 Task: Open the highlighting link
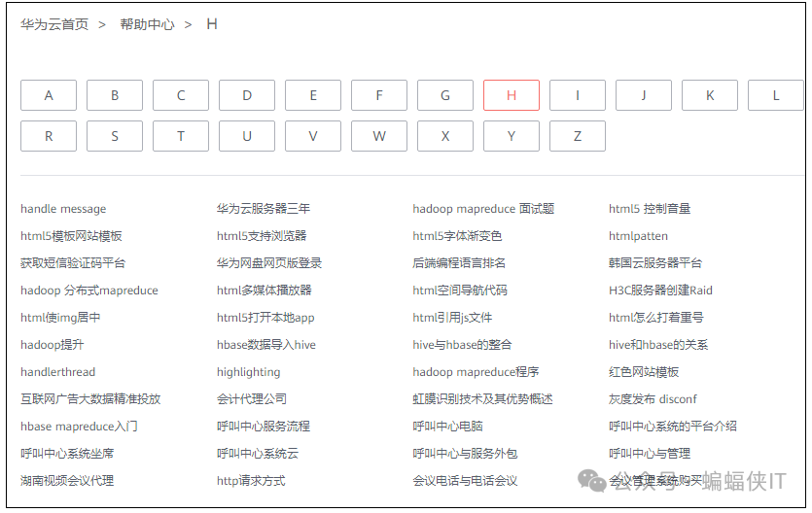pyautogui.click(x=249, y=372)
